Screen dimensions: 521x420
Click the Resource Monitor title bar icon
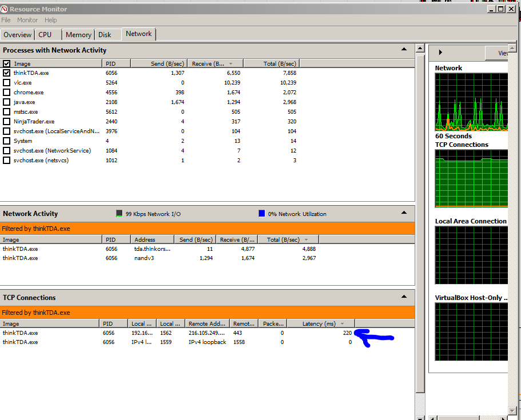click(4, 9)
